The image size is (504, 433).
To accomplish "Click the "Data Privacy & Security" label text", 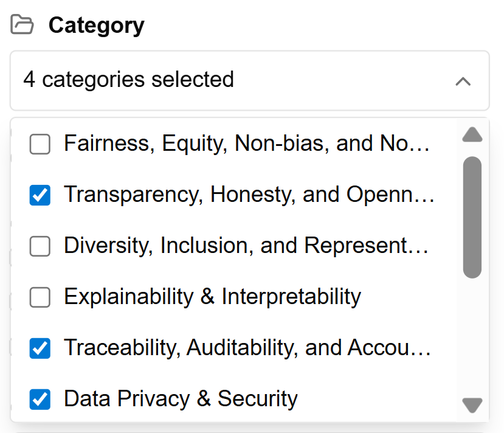I will click(x=181, y=398).
